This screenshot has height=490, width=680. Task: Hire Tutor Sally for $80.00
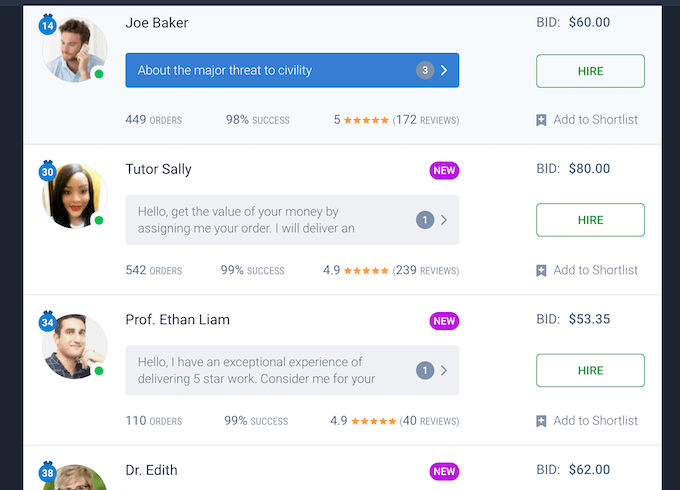[590, 220]
